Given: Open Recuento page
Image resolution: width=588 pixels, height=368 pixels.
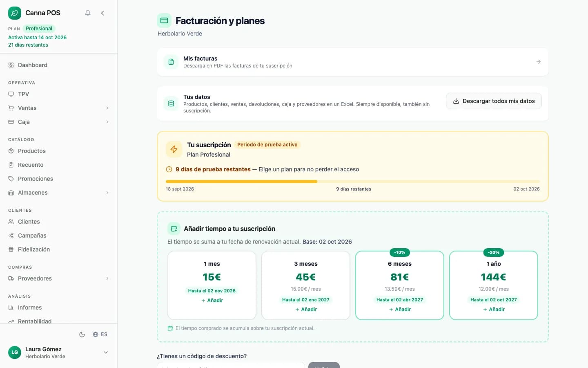Looking at the screenshot, I should pos(58,165).
